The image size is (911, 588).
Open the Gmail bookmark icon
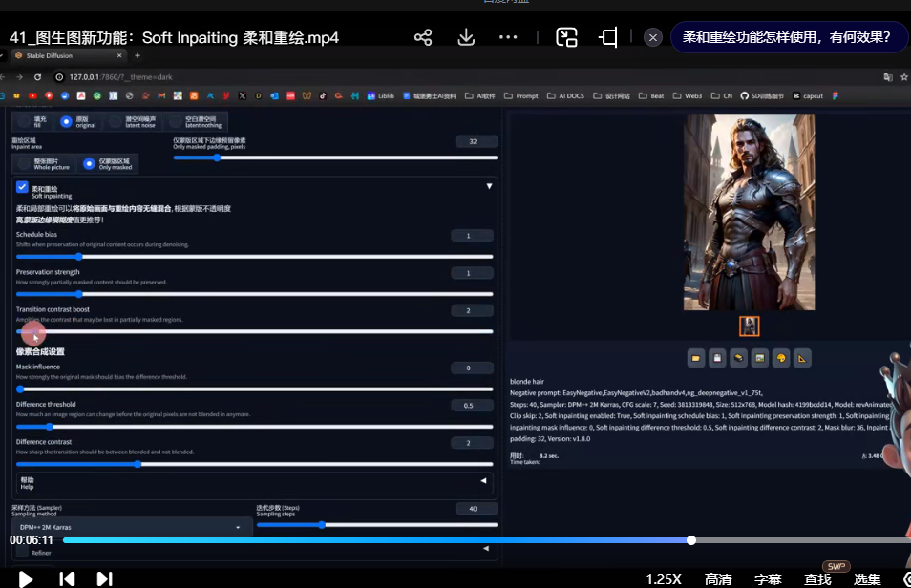pyautogui.click(x=161, y=95)
